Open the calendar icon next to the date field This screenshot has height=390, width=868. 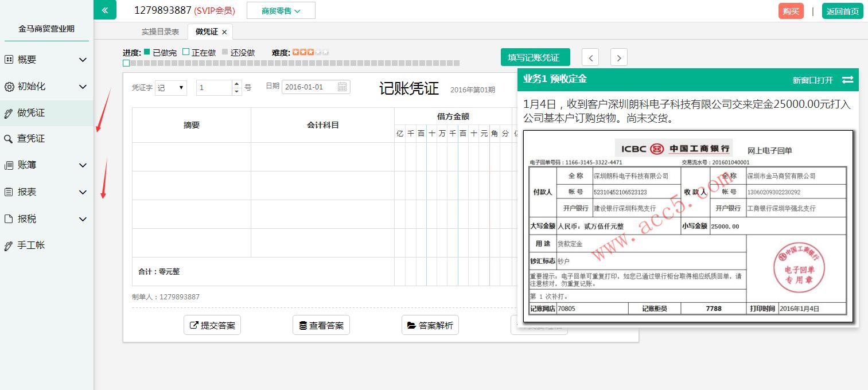coord(342,87)
